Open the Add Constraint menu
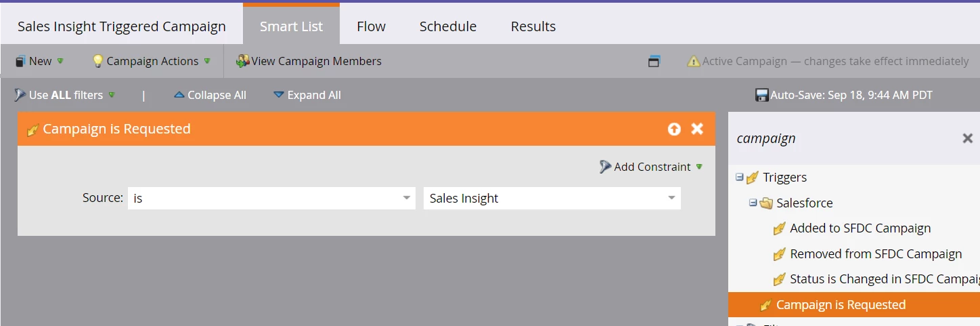This screenshot has height=326, width=980. click(x=651, y=167)
